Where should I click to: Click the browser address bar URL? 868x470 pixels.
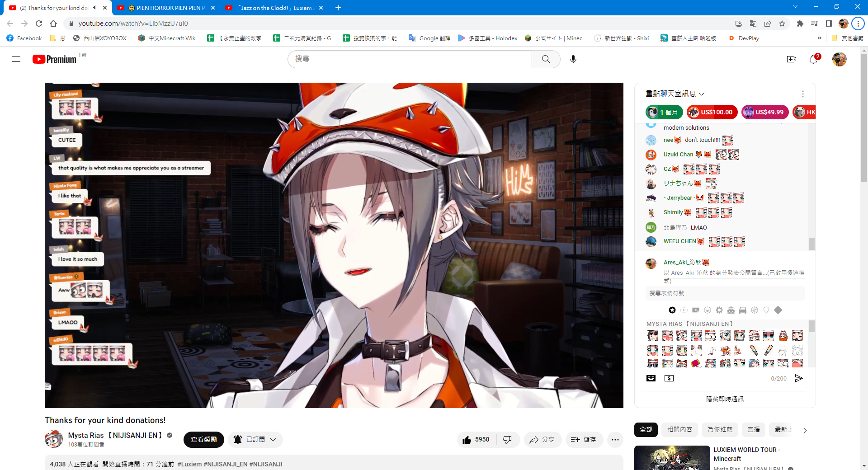pos(133,23)
